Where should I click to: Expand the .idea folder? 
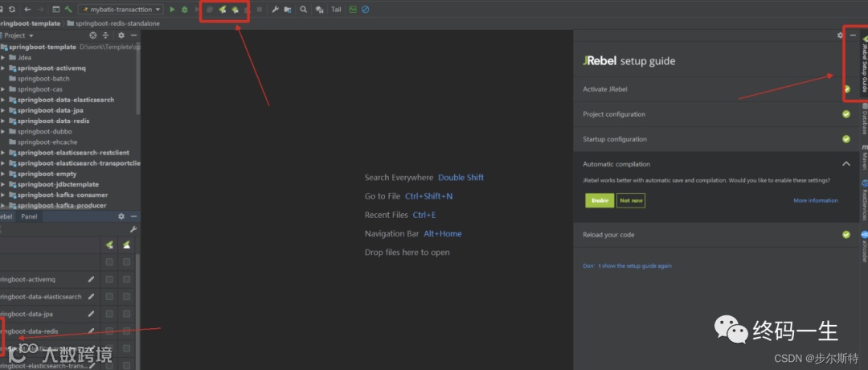[x=2, y=58]
